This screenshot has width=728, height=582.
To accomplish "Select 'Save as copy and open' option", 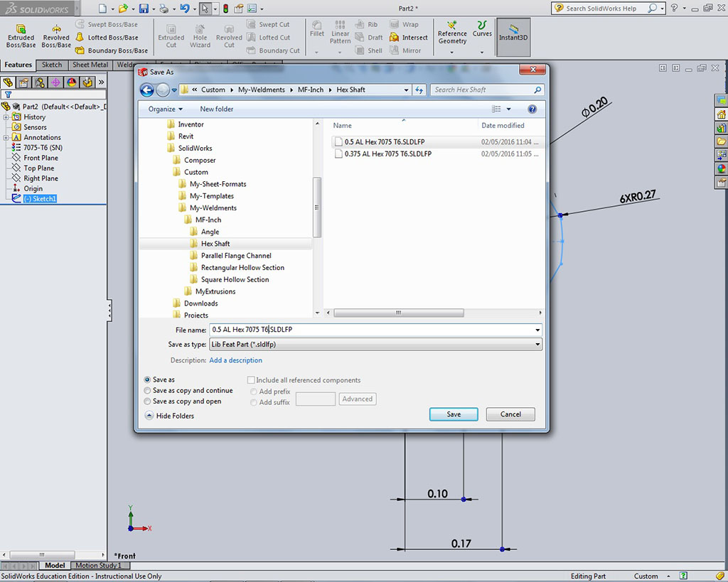I will tap(147, 402).
